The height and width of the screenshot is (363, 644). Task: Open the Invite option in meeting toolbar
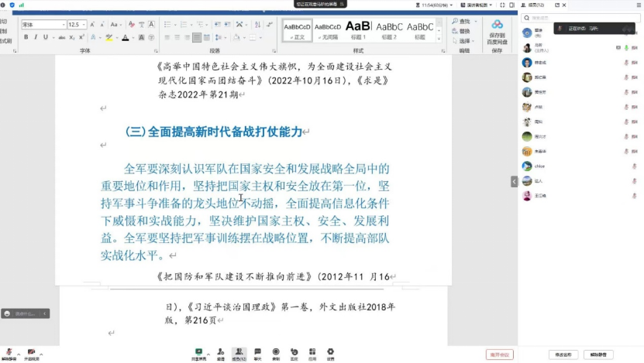(x=221, y=353)
